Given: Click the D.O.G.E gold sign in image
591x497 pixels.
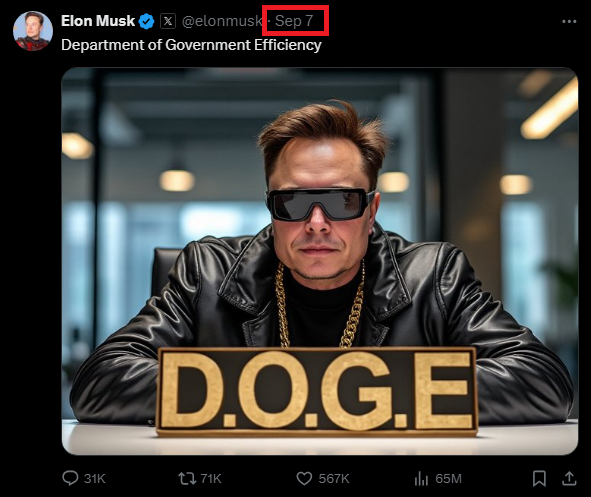Looking at the screenshot, I should tap(317, 392).
